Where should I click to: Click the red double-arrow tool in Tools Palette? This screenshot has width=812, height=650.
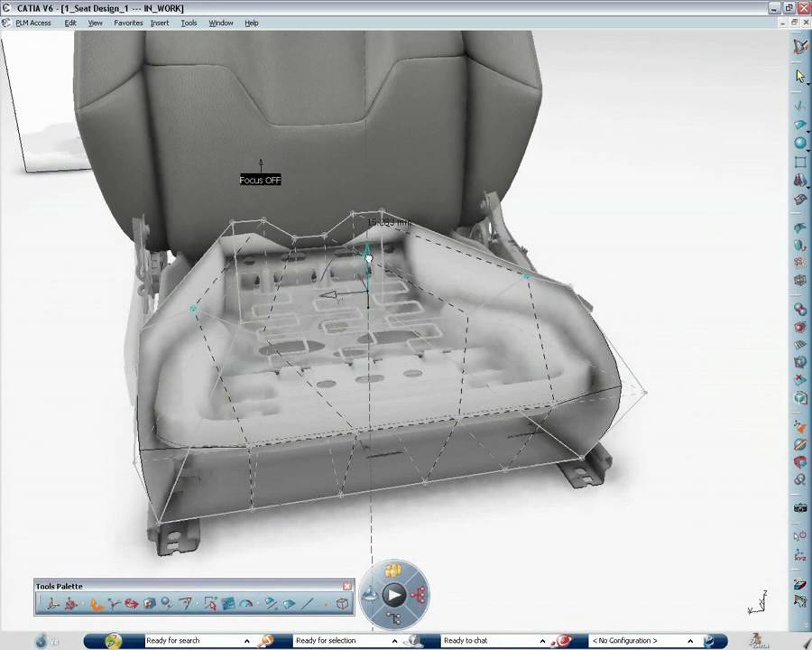point(132,603)
